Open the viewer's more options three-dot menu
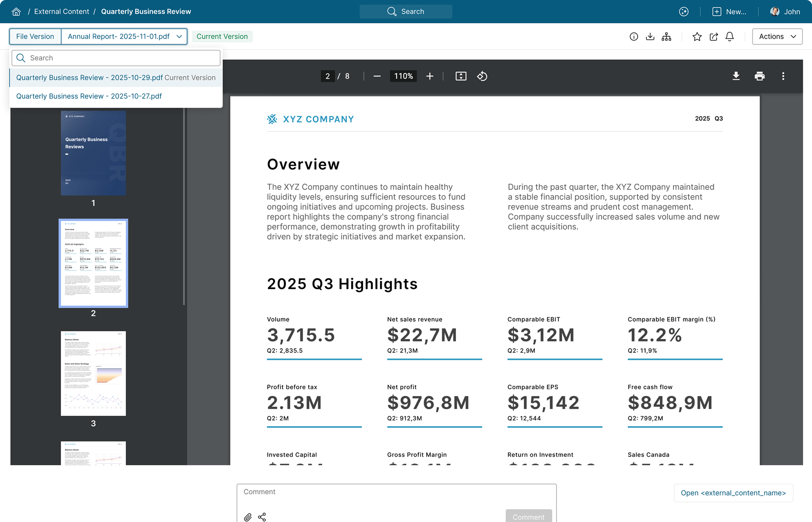 (x=783, y=76)
